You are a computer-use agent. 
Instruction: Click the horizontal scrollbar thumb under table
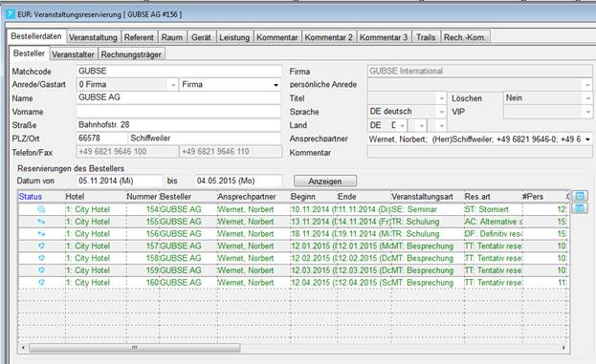[x=135, y=348]
